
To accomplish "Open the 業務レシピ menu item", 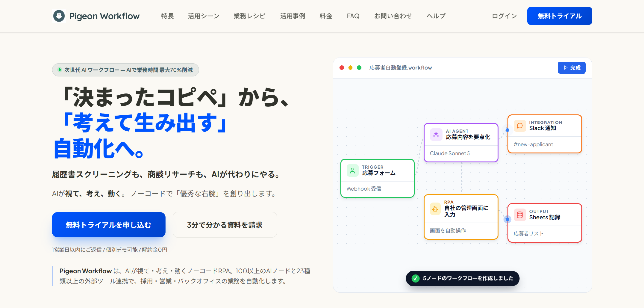I will coord(250,16).
